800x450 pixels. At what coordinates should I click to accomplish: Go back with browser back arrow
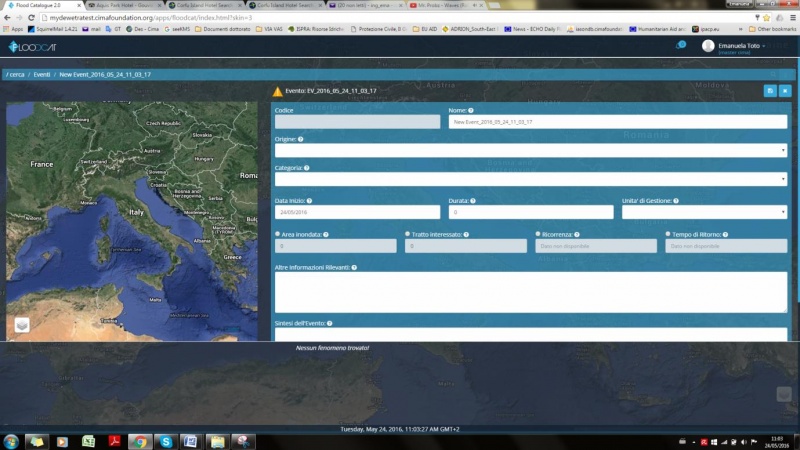click(7, 18)
